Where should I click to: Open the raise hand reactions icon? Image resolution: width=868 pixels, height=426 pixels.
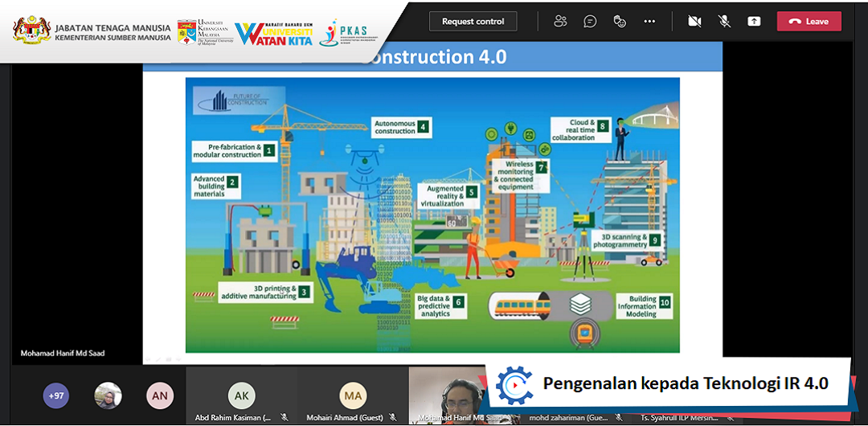[x=620, y=22]
